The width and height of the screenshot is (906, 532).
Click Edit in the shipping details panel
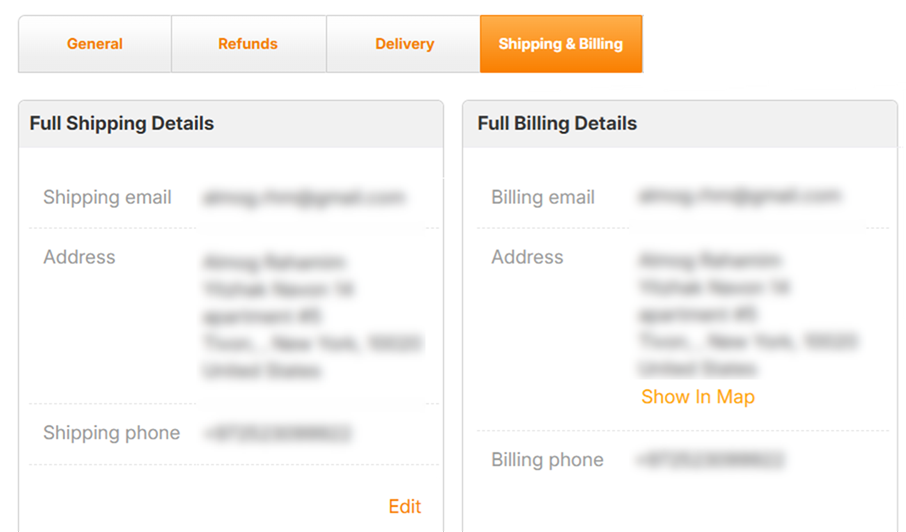pos(405,506)
